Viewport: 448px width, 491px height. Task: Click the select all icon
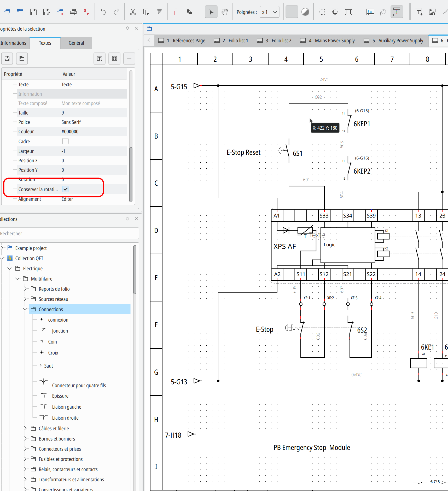pos(322,12)
